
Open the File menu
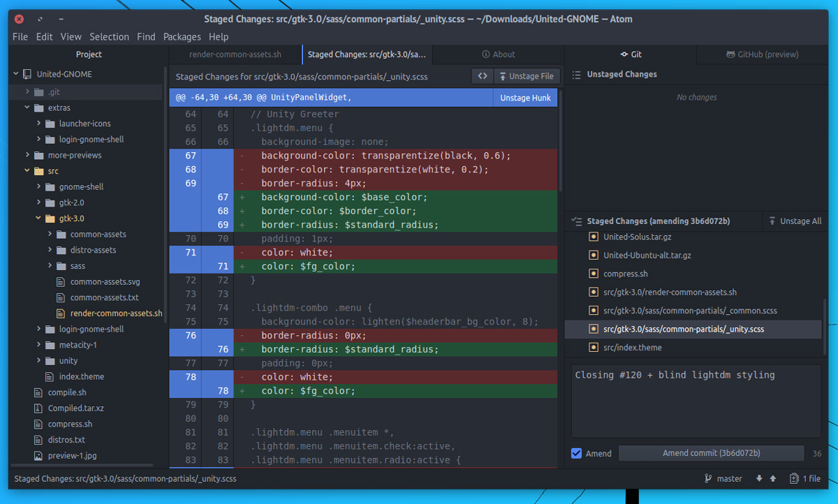pos(20,36)
